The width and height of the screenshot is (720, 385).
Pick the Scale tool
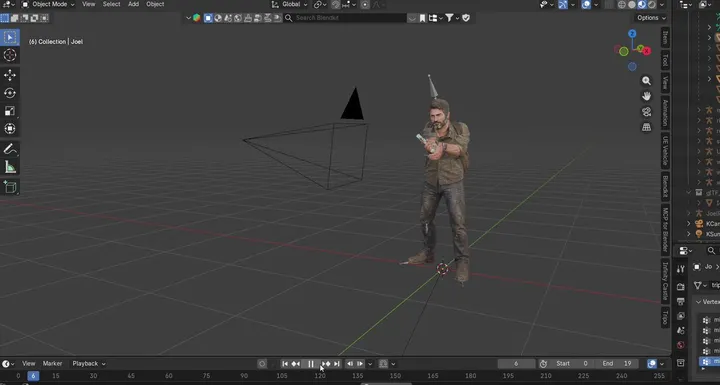tap(10, 111)
